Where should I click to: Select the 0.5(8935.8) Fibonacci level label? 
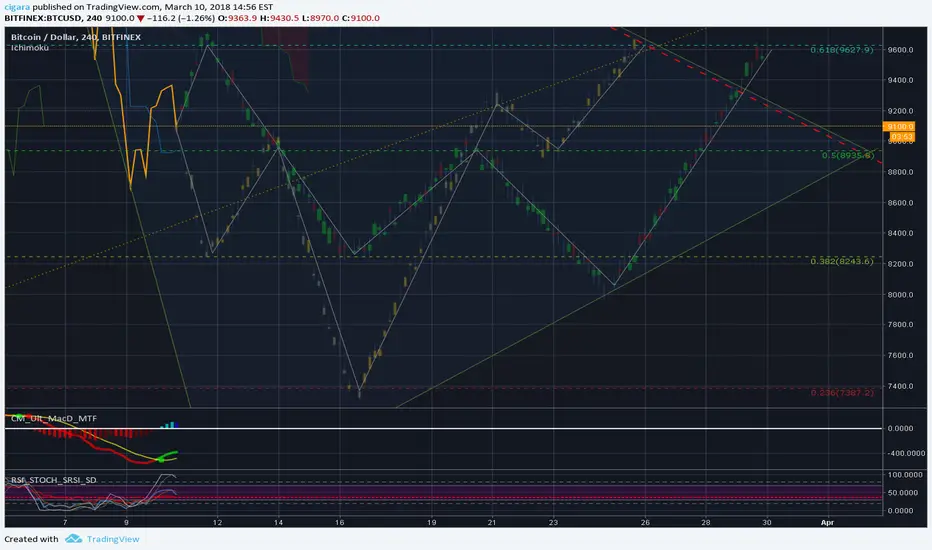click(848, 155)
